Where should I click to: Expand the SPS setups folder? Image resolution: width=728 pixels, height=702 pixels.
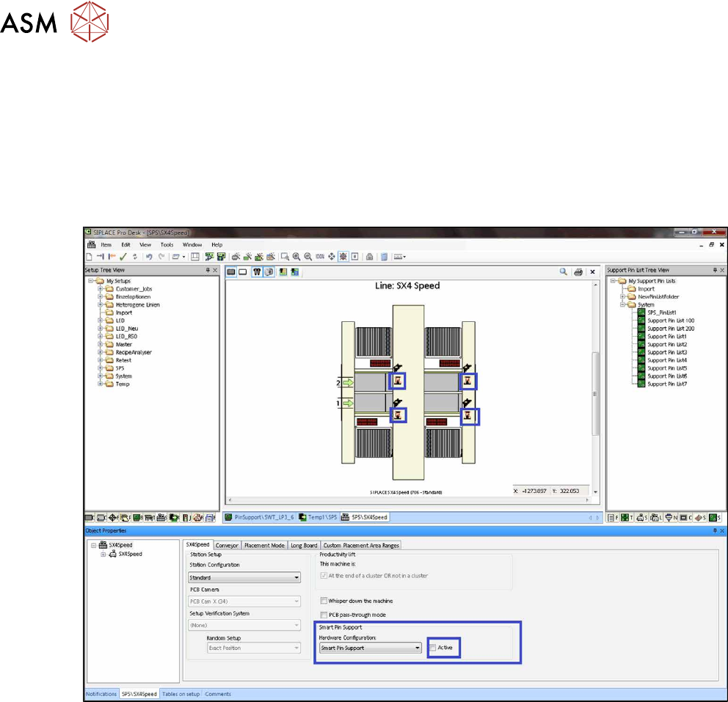(x=100, y=368)
